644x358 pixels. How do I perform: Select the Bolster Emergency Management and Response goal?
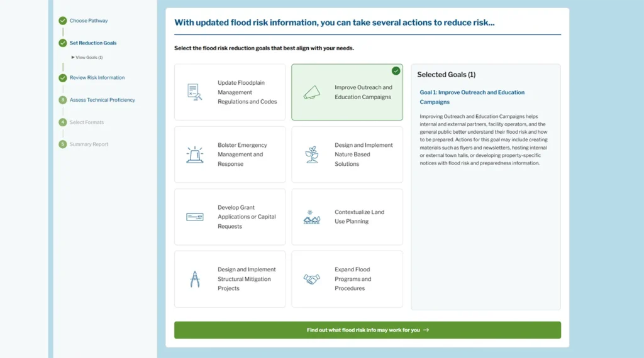click(x=230, y=155)
